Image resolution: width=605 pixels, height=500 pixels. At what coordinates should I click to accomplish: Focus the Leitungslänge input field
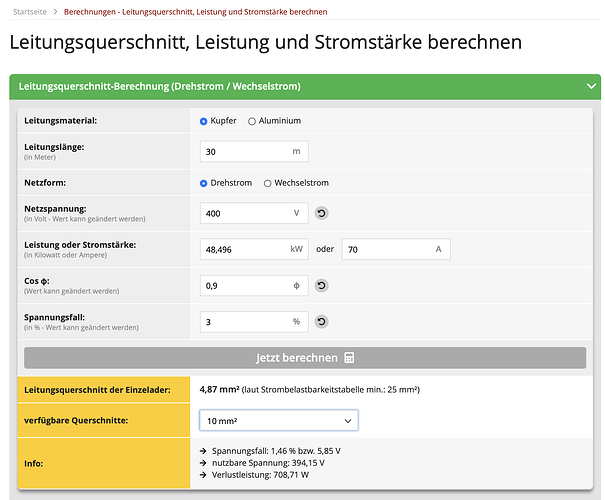coord(254,151)
